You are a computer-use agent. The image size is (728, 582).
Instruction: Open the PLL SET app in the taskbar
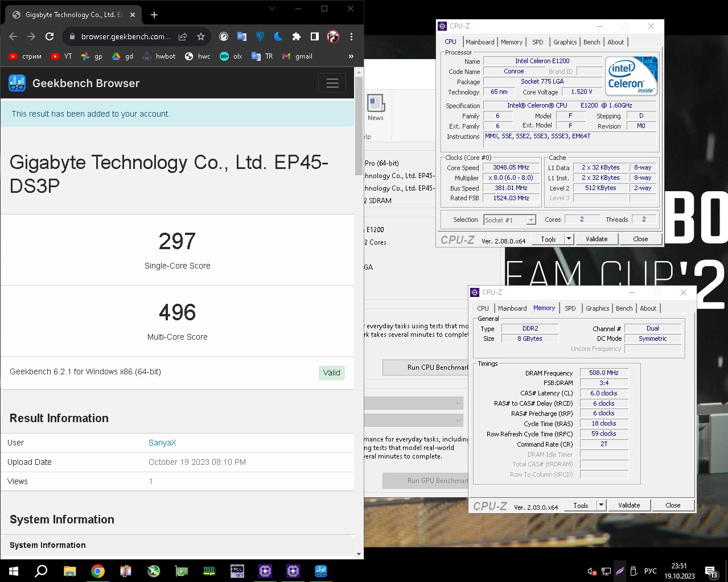point(237,571)
